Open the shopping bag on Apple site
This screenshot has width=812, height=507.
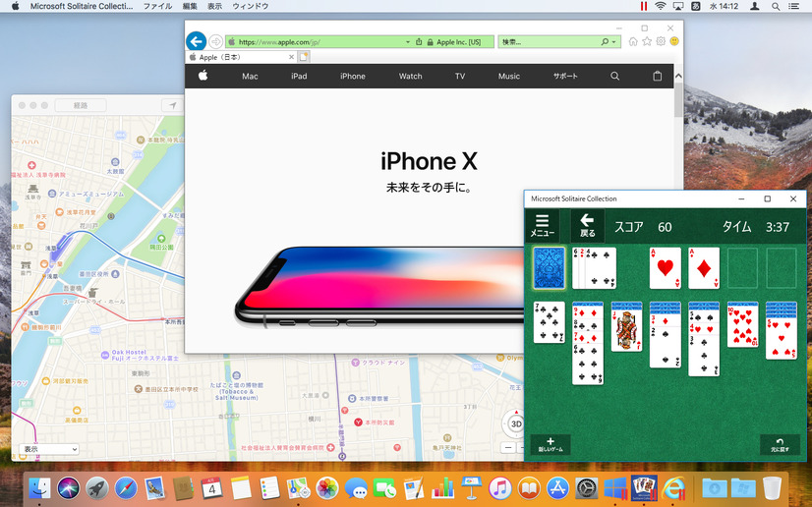click(657, 76)
